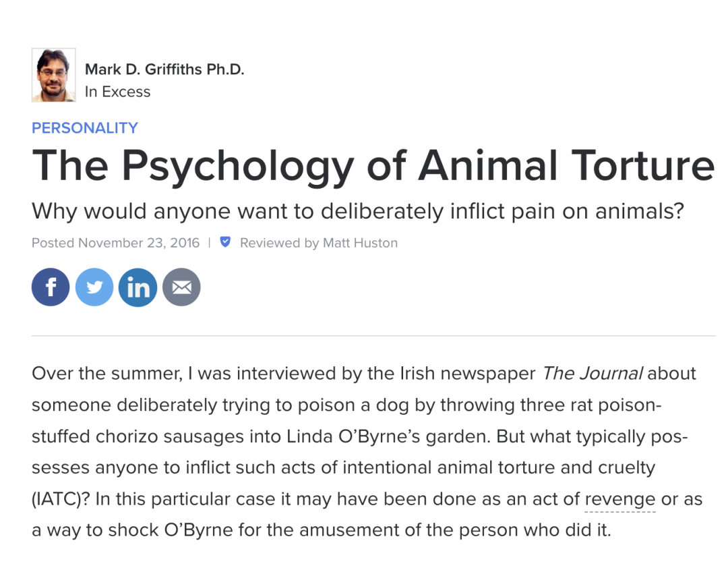This screenshot has width=728, height=574.
Task: Send article through email envelope icon
Action: click(181, 287)
